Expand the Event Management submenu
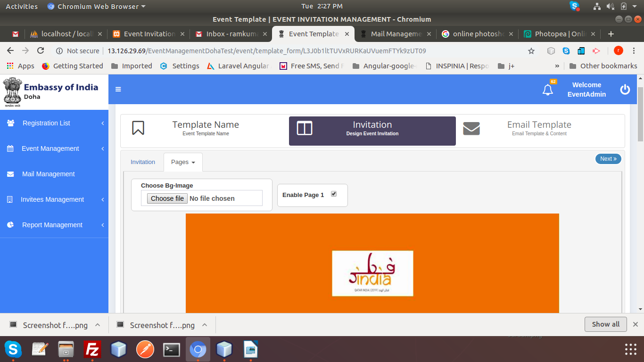This screenshot has height=362, width=644. tap(103, 148)
